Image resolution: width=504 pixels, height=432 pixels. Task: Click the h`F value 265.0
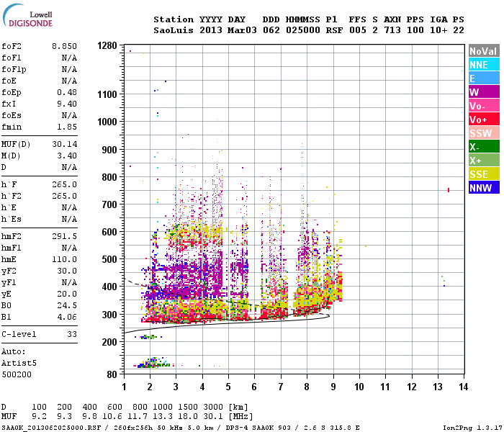pos(65,184)
